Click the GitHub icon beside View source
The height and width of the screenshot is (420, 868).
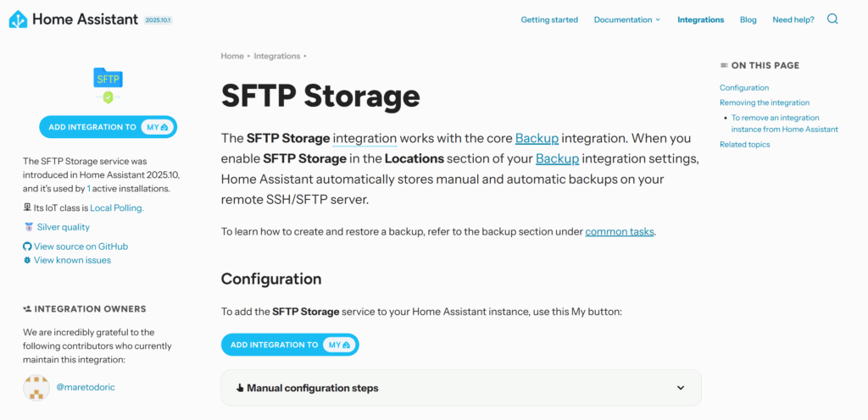pyautogui.click(x=27, y=246)
